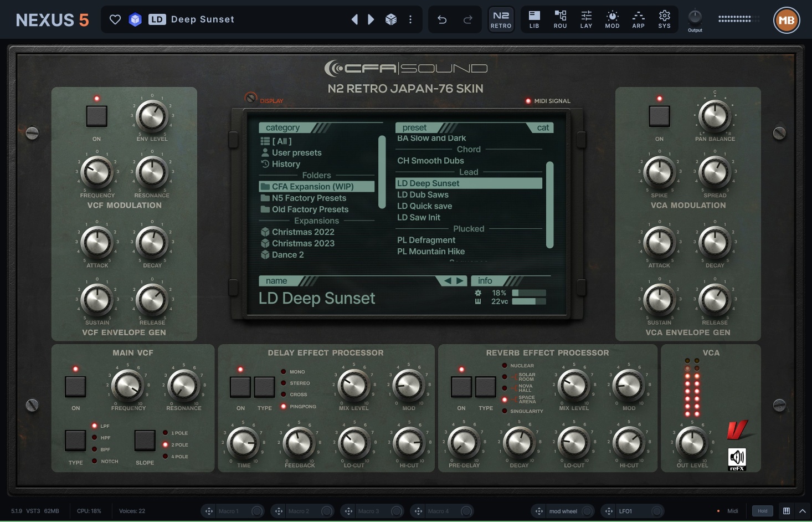Cycle the Main VCF SLOPE button
The width and height of the screenshot is (812, 522).
coord(145,440)
